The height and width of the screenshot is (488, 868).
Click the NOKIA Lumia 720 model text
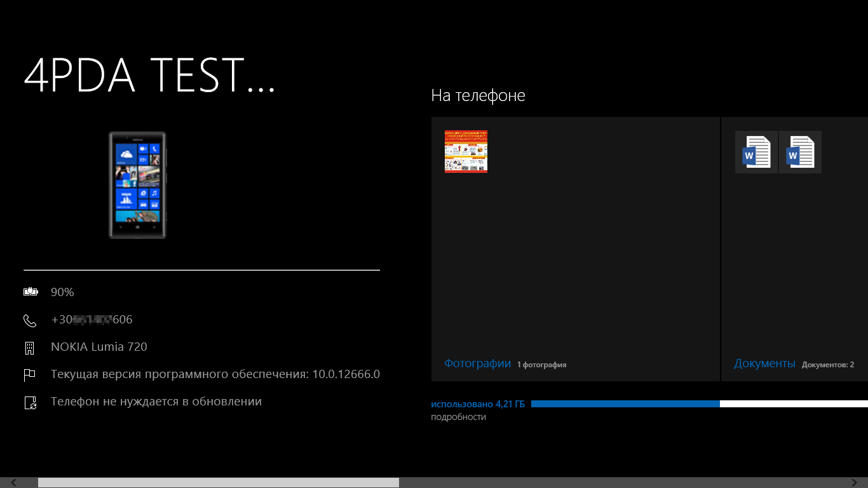[99, 347]
